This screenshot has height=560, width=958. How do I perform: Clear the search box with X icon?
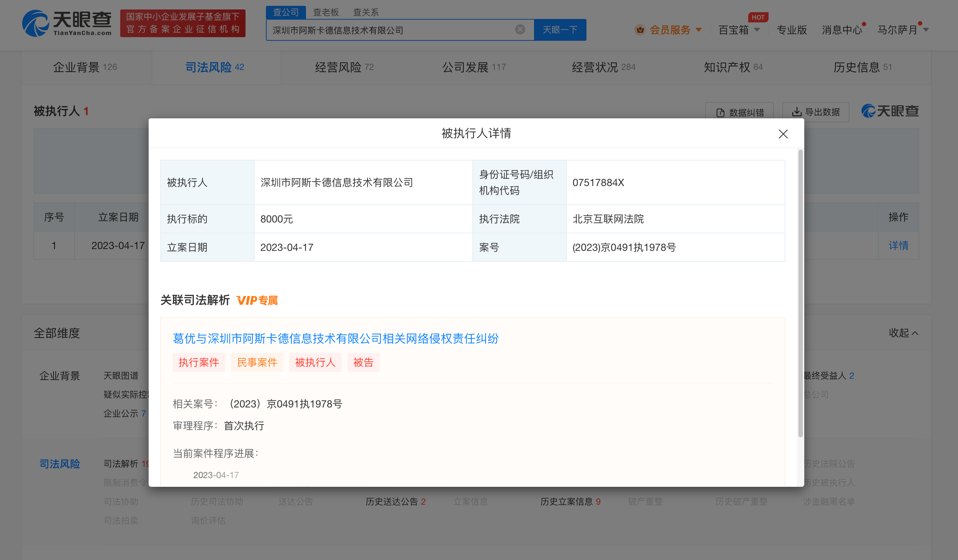point(520,29)
